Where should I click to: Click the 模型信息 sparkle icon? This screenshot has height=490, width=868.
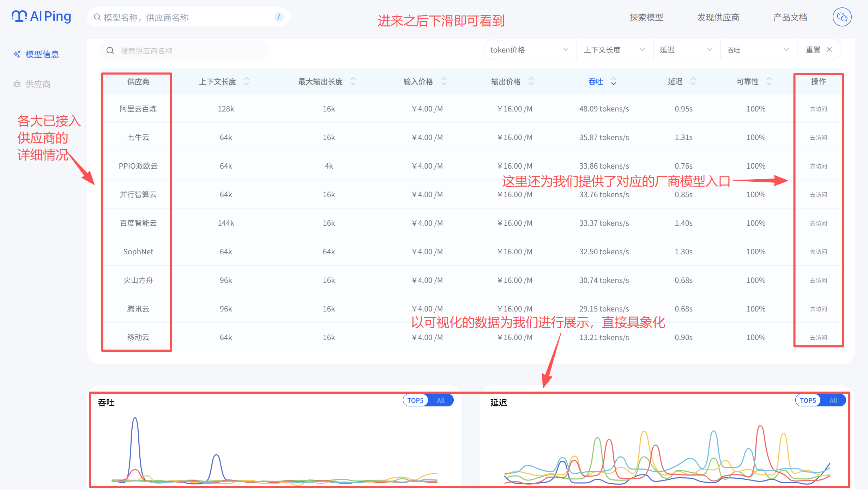(17, 54)
